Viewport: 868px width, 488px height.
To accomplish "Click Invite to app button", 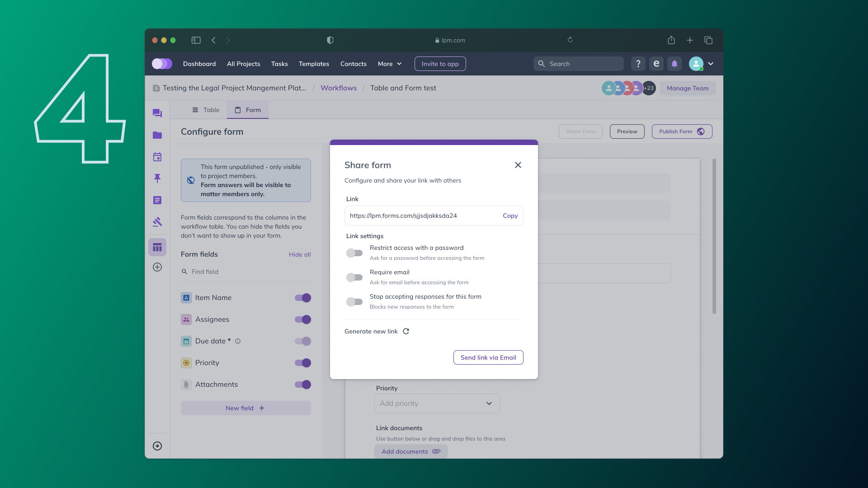I will [x=440, y=64].
